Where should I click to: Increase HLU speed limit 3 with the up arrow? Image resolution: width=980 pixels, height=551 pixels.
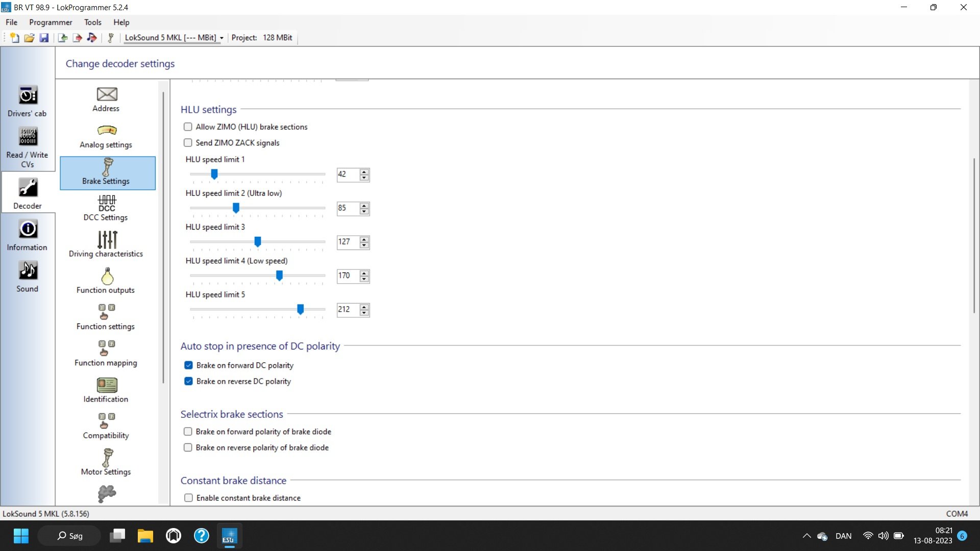pos(364,239)
